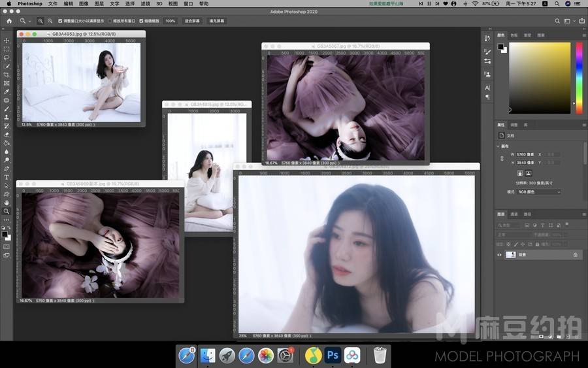Click the rainbow hue slider strip
Screen dimensions: 588x368
coord(580,78)
